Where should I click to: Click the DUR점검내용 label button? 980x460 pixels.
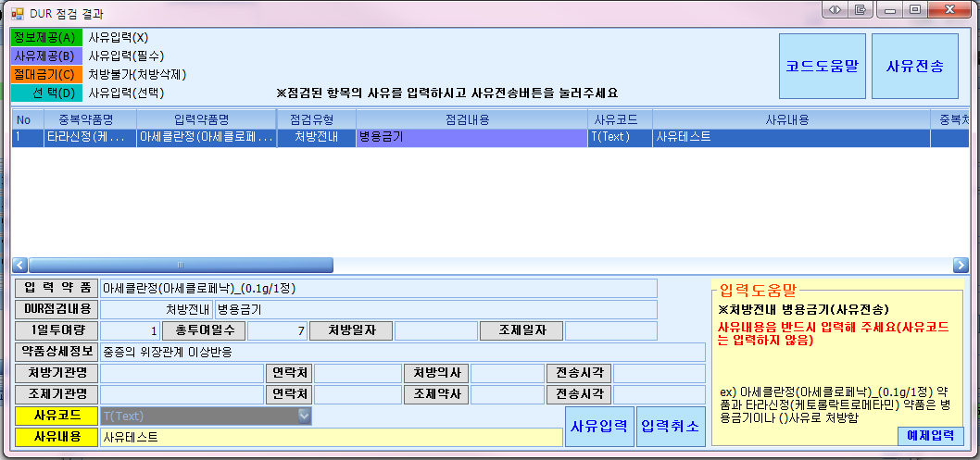coord(57,309)
